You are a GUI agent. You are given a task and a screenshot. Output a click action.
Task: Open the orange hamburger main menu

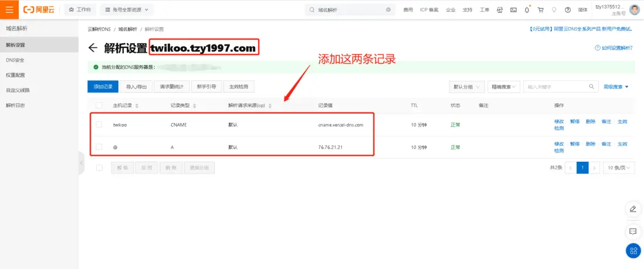point(9,9)
